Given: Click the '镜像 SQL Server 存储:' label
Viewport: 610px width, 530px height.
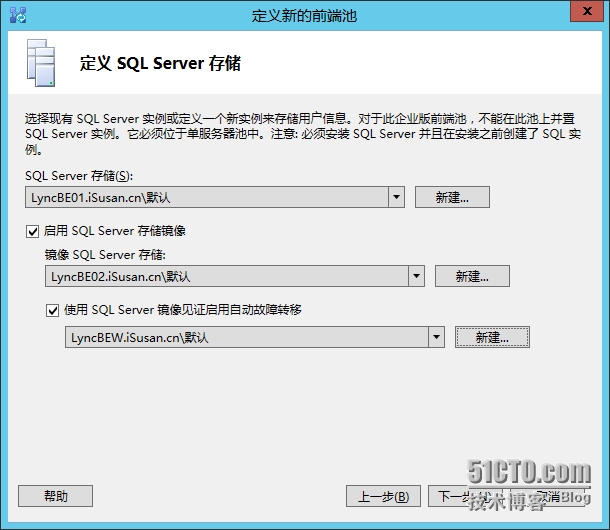Looking at the screenshot, I should point(105,255).
